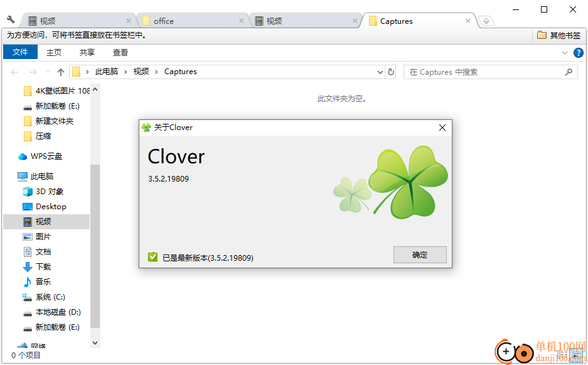This screenshot has width=588, height=365.
Task: Open 4K壁纸图片 folder in sidebar
Action: coord(56,91)
